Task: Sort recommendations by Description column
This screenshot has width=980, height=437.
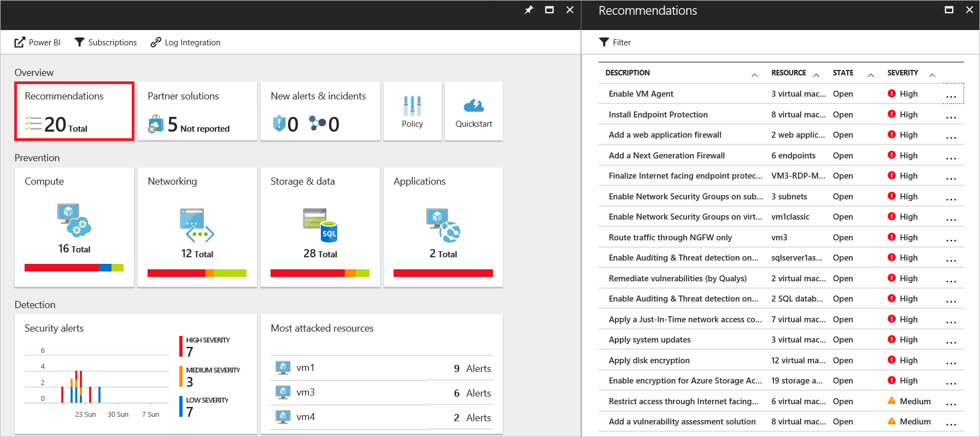Action: click(x=627, y=73)
